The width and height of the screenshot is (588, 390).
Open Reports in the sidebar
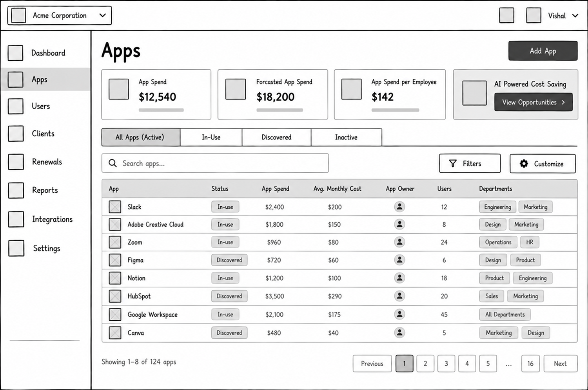(x=45, y=190)
